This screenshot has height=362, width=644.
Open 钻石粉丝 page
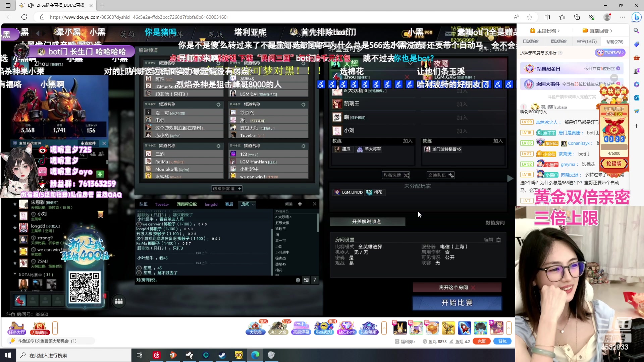(x=346, y=328)
